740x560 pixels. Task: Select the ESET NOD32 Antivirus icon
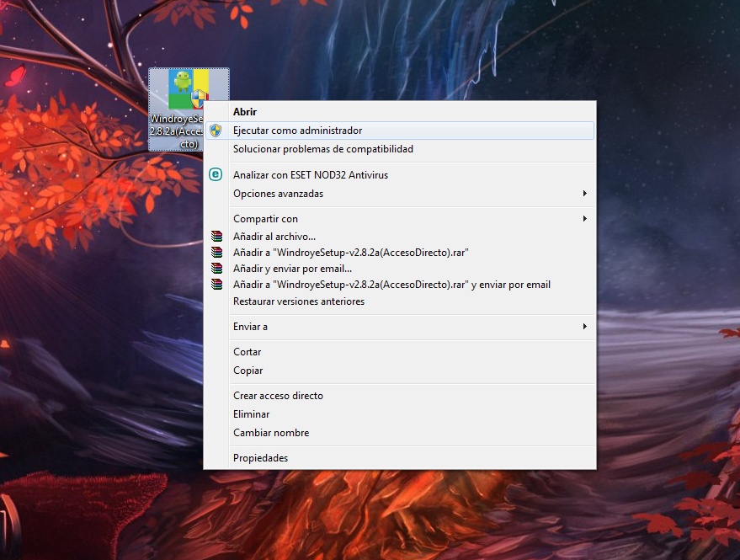click(x=217, y=174)
